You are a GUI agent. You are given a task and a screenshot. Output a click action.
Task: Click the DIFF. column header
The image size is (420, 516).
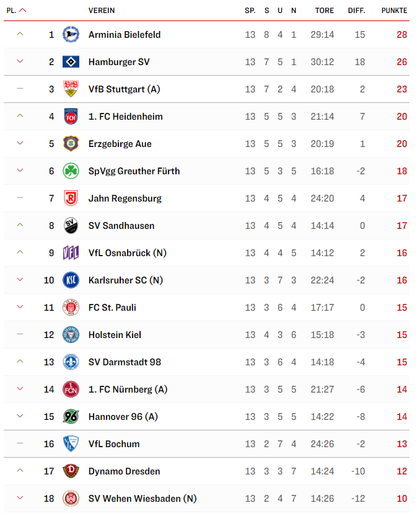[357, 11]
